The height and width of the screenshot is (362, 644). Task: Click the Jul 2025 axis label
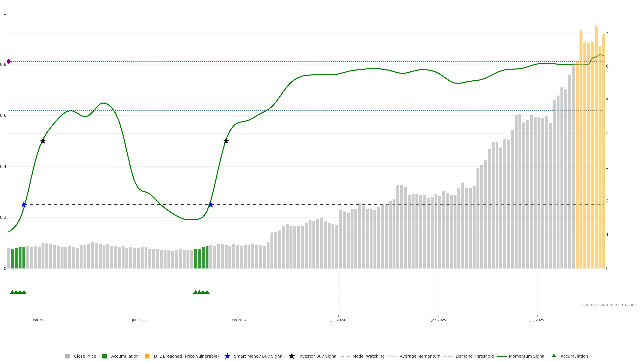[x=537, y=320]
